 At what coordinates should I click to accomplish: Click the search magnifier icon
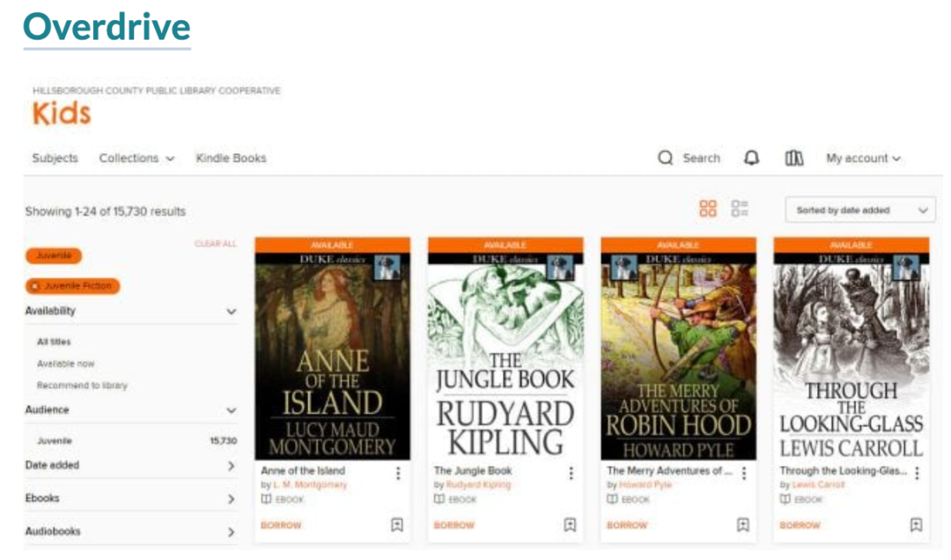click(x=666, y=158)
